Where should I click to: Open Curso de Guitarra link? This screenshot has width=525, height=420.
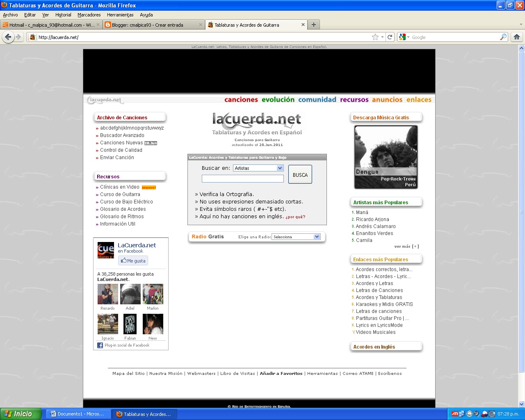(120, 194)
